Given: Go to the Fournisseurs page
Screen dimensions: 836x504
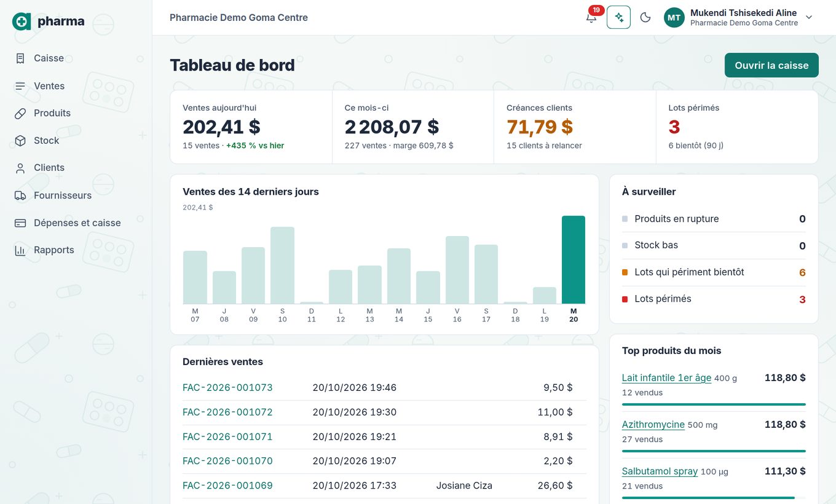Looking at the screenshot, I should [x=76, y=195].
